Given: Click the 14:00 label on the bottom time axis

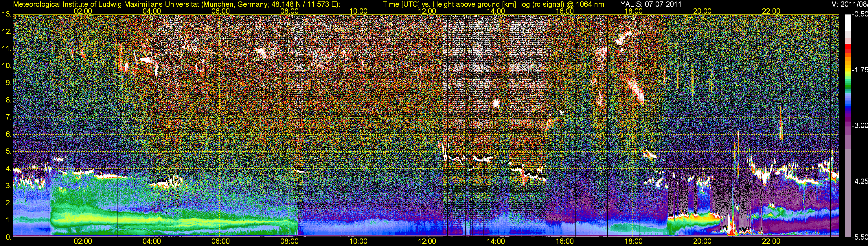Looking at the screenshot, I should (496, 241).
